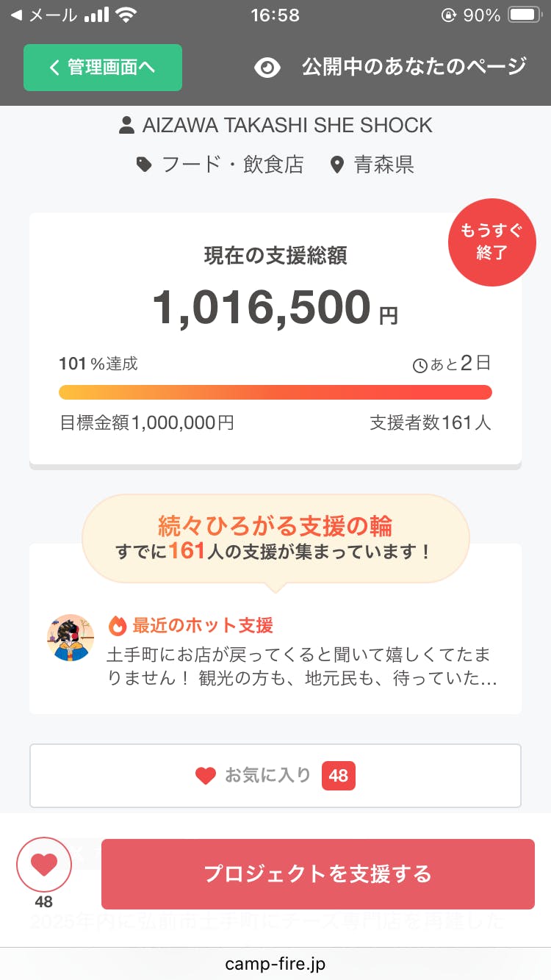
Task: Tap the flame icon for 最近のホット支援
Action: 118,626
